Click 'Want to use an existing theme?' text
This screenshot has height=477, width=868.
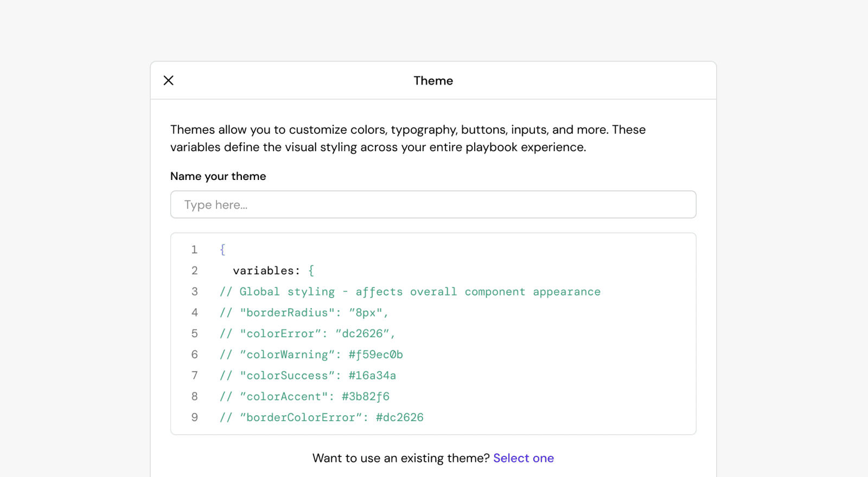click(x=401, y=458)
